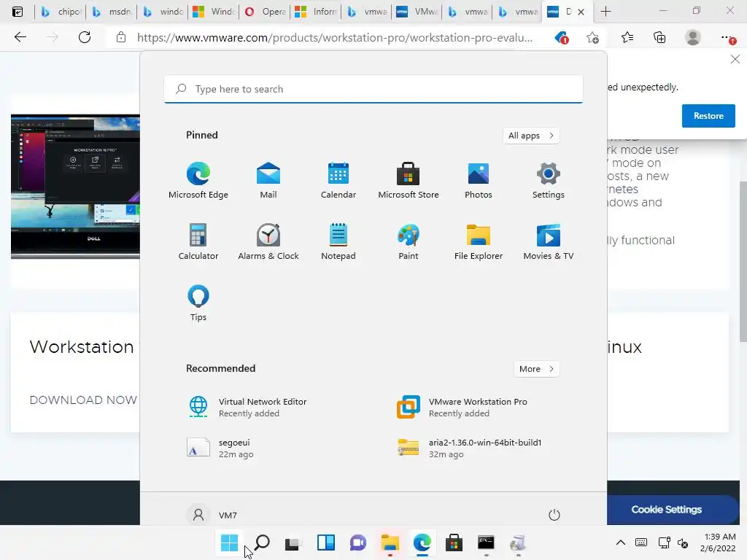Image resolution: width=747 pixels, height=560 pixels.
Task: Open Widgets from the taskbar
Action: click(326, 542)
